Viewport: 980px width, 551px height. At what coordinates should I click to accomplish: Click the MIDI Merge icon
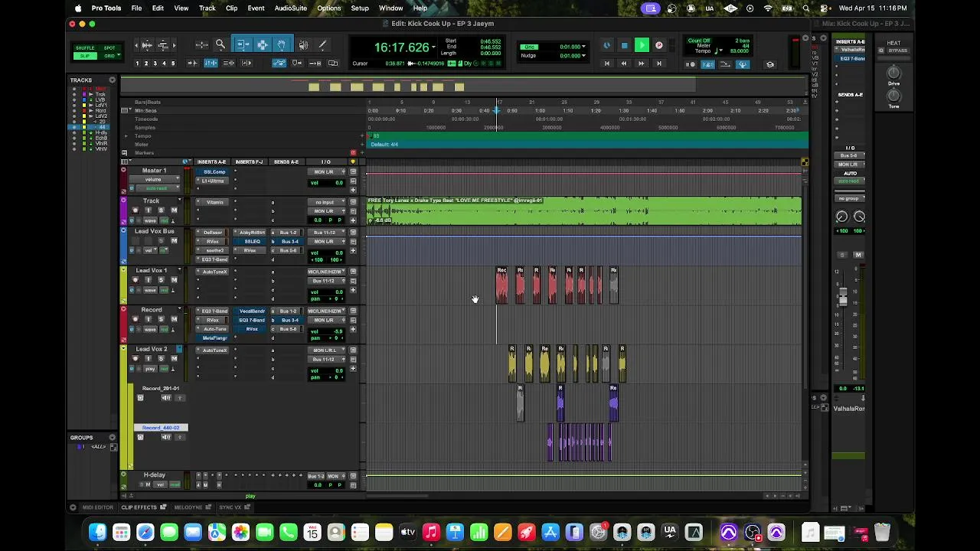coord(725,64)
